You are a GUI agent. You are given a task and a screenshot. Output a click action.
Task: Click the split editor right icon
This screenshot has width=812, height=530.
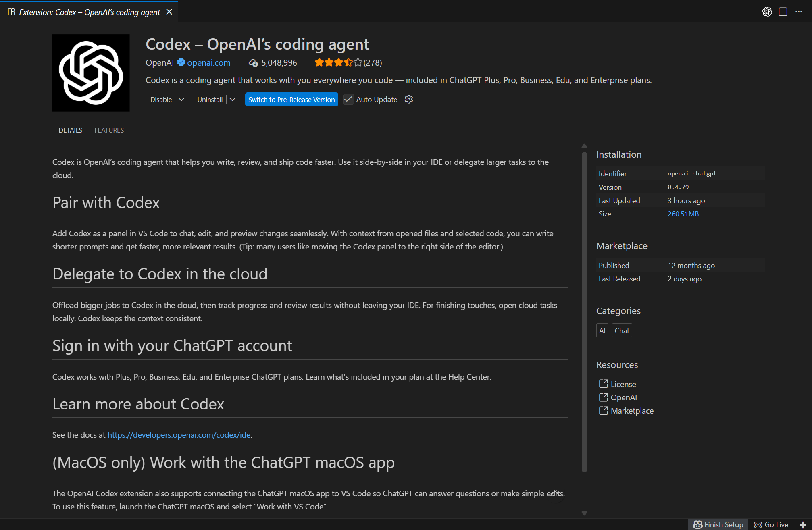click(783, 12)
